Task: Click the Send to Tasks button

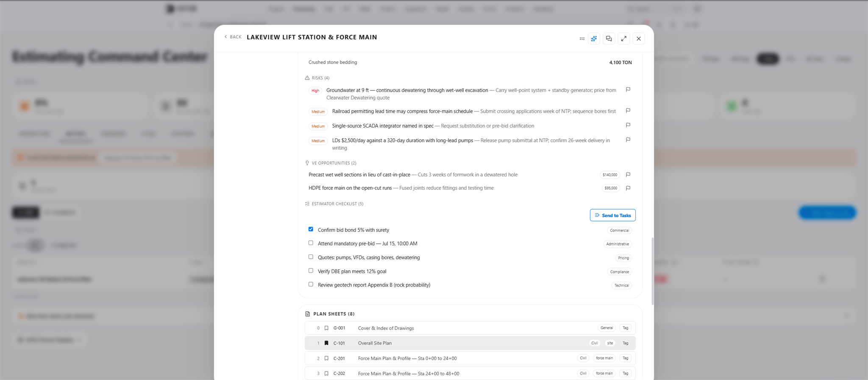Action: tap(612, 215)
